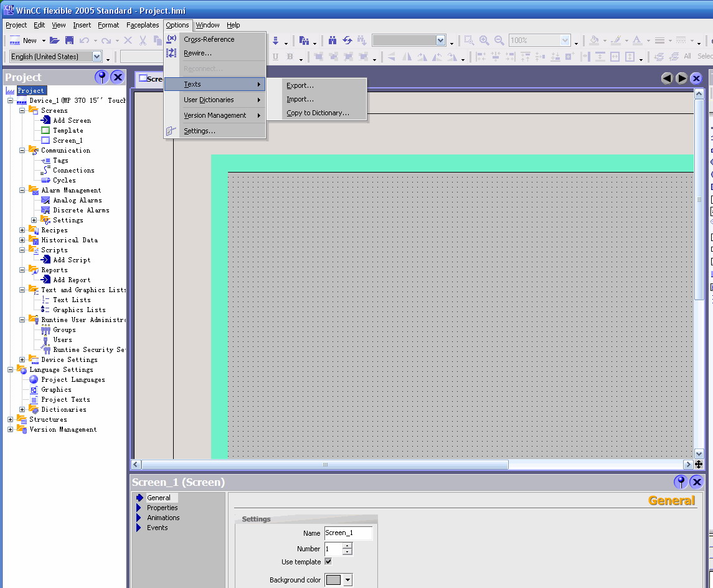Pin the Project panel with pushpin icon
Viewport: 713px width, 588px height.
pos(102,77)
